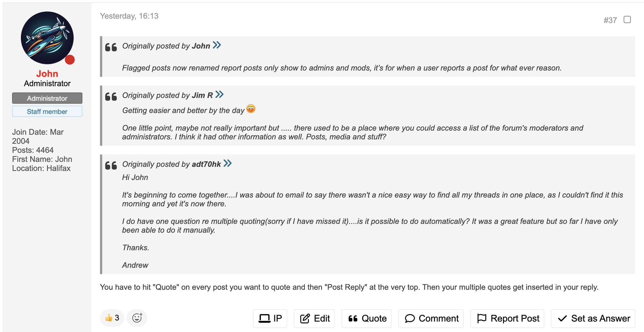Image resolution: width=644 pixels, height=332 pixels.
Task: Click the thumbs up reaction icon
Action: (109, 318)
